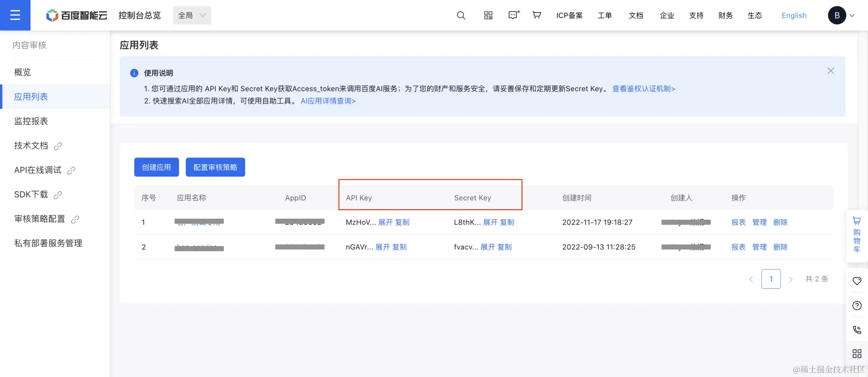Screen dimensions: 868x377
Task: Open link icon next to 技术文档
Action: coord(58,146)
